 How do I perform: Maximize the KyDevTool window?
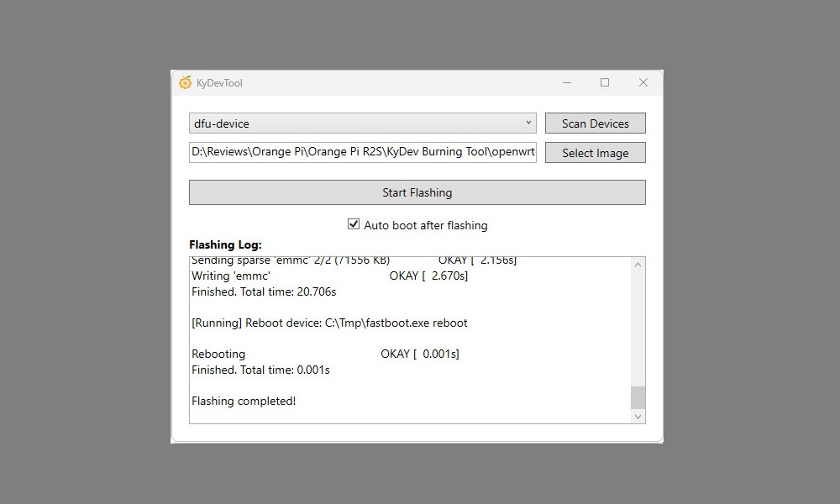[605, 82]
